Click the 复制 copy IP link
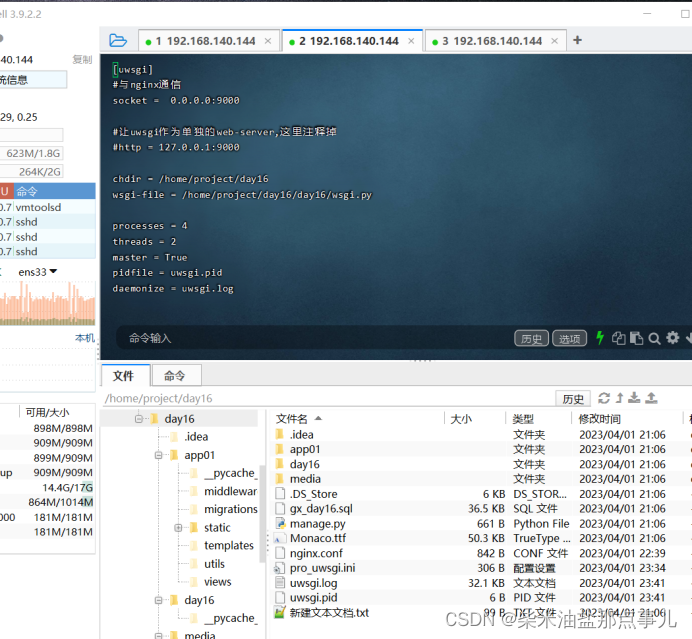This screenshot has height=639, width=692. 82,60
